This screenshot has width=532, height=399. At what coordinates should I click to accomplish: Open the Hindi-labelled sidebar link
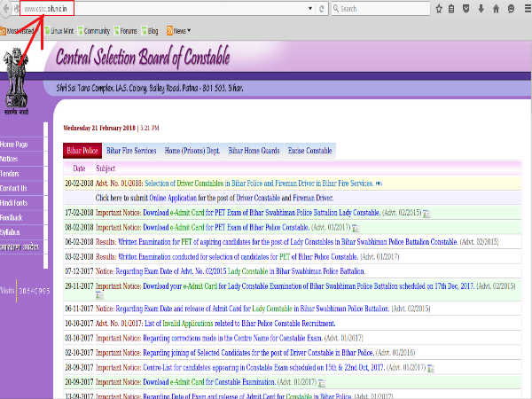[20, 247]
